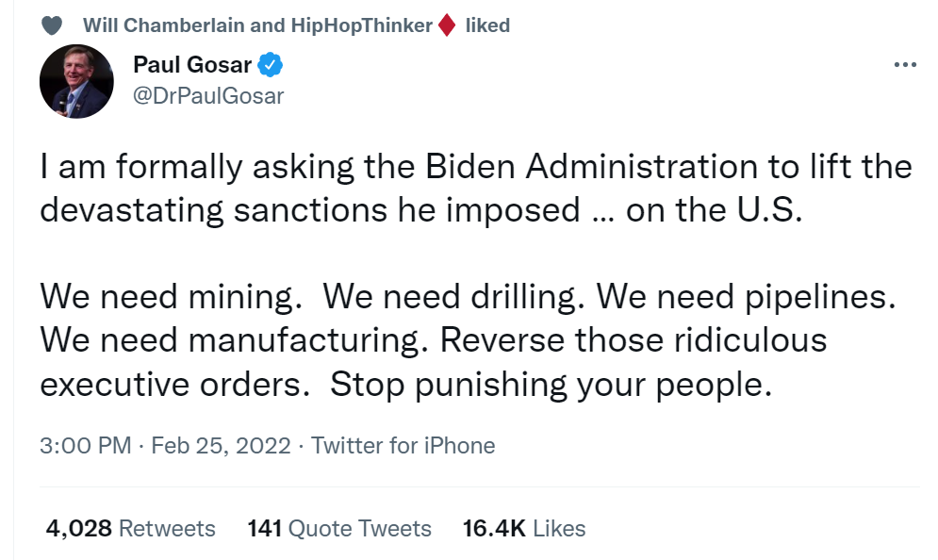Click the blue verified checkmark badge
This screenshot has width=938, height=560.
tap(272, 66)
